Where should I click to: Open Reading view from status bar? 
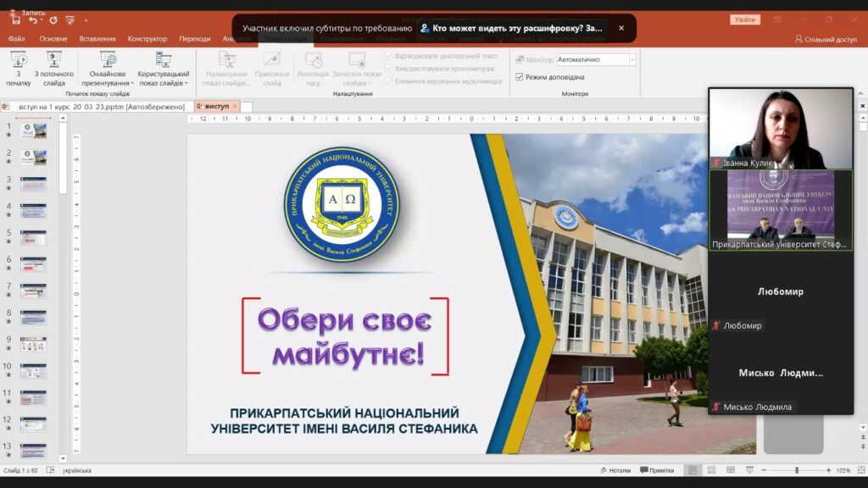[x=729, y=470]
